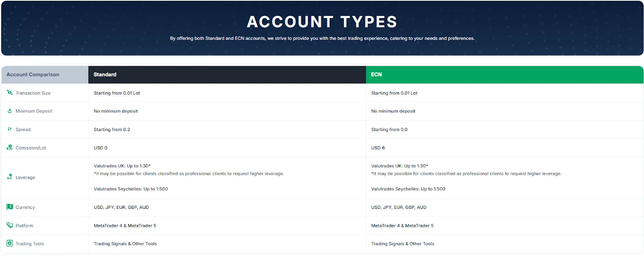This screenshot has height=256, width=644.
Task: Click the Leverage icon
Action: pyautogui.click(x=10, y=177)
